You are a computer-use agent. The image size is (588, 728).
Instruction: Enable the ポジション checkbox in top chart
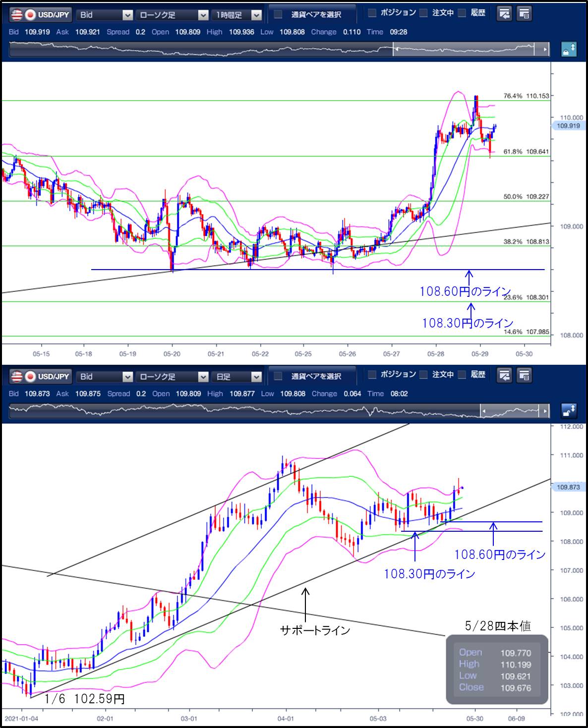click(372, 13)
